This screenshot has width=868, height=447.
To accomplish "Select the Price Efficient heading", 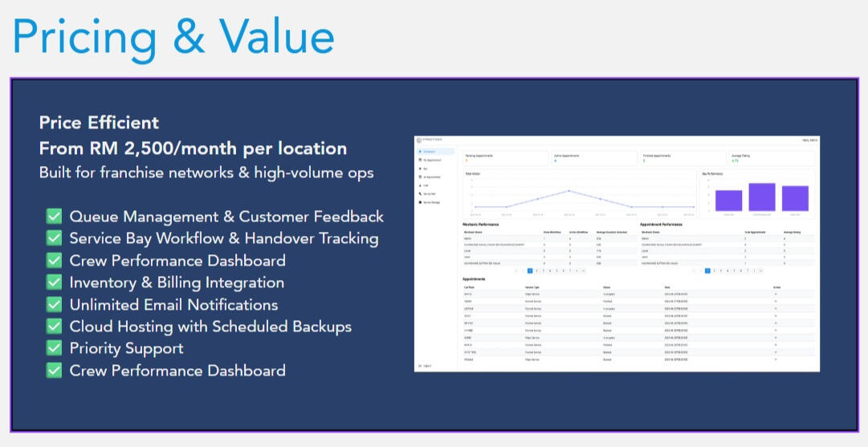I will click(x=99, y=122).
